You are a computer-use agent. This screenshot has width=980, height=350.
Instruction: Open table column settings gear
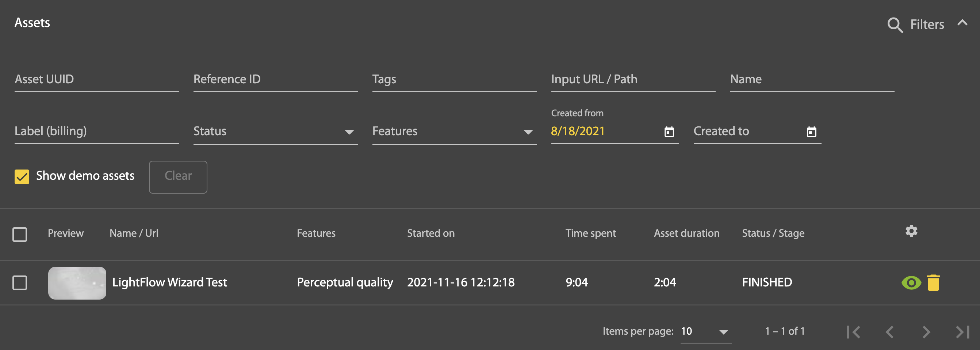911,231
